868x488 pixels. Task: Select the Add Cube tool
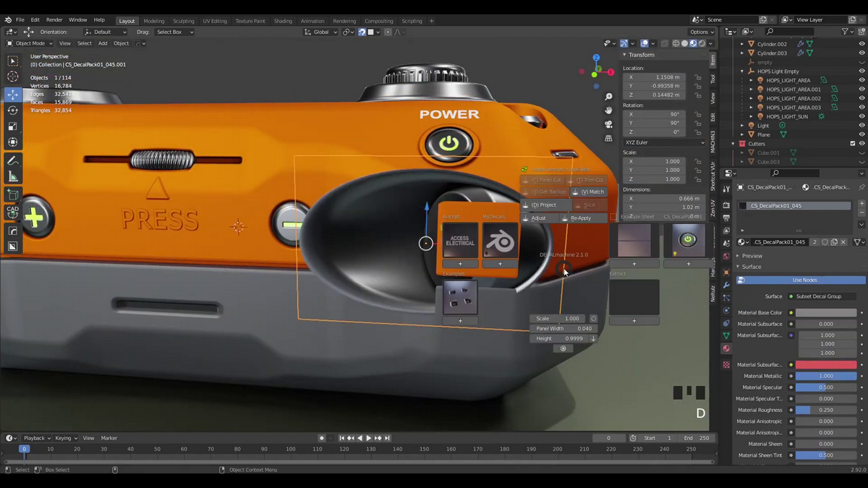point(13,194)
